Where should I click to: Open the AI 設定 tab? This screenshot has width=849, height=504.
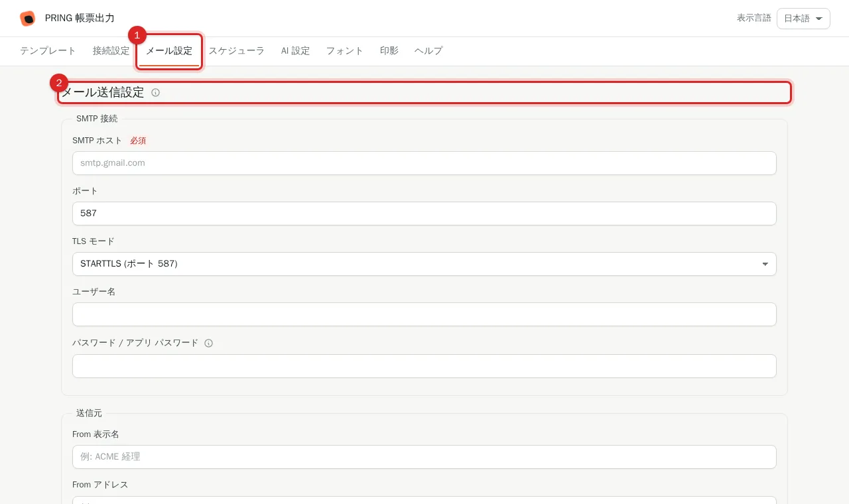click(295, 51)
